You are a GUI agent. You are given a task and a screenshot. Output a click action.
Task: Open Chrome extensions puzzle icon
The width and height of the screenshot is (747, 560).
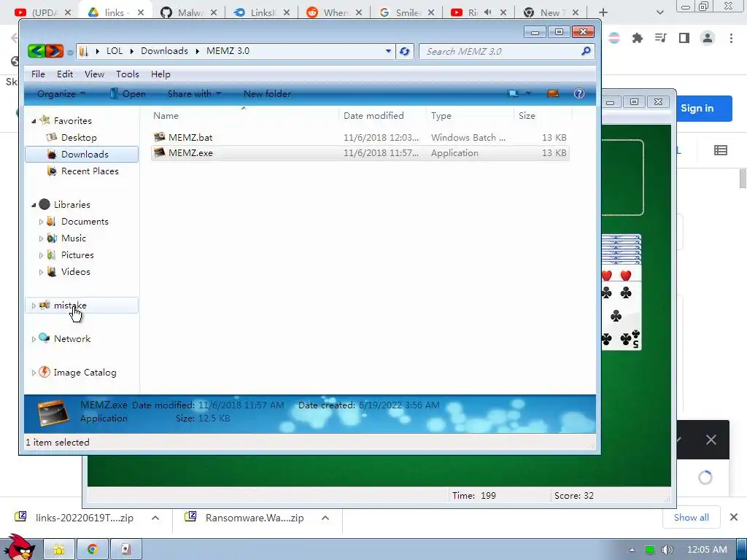click(638, 38)
